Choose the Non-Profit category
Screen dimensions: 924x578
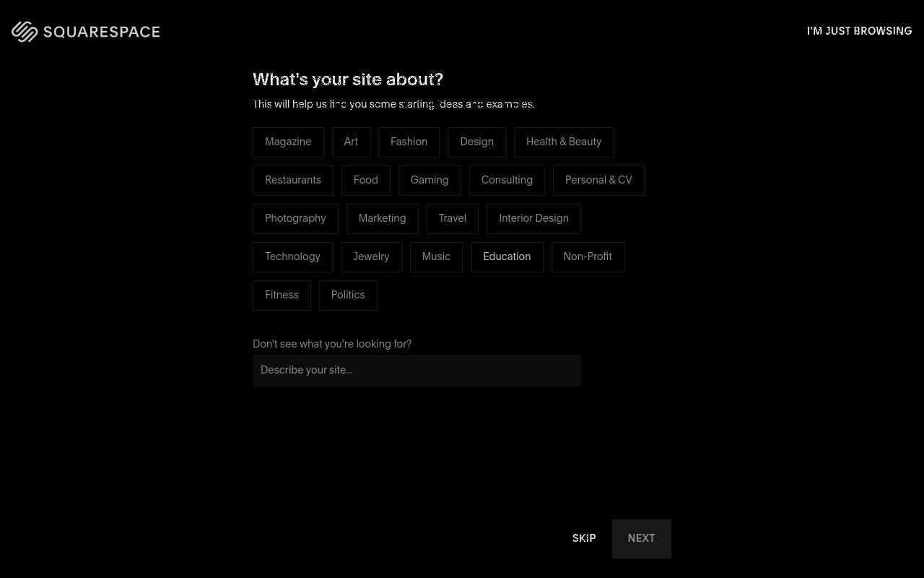(588, 257)
